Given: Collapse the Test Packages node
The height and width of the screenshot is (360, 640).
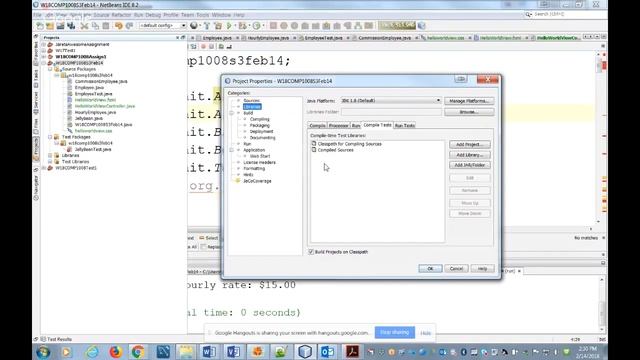Looking at the screenshot, I should point(50,137).
